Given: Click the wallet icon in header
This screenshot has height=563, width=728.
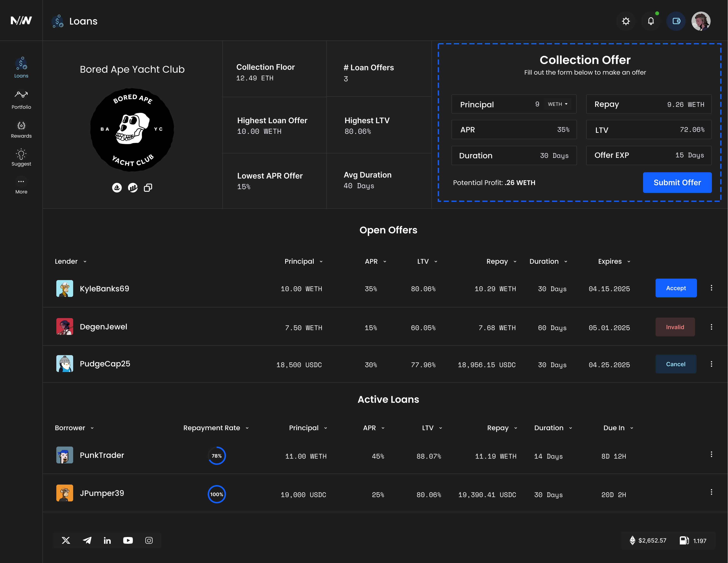Looking at the screenshot, I should pos(676,21).
